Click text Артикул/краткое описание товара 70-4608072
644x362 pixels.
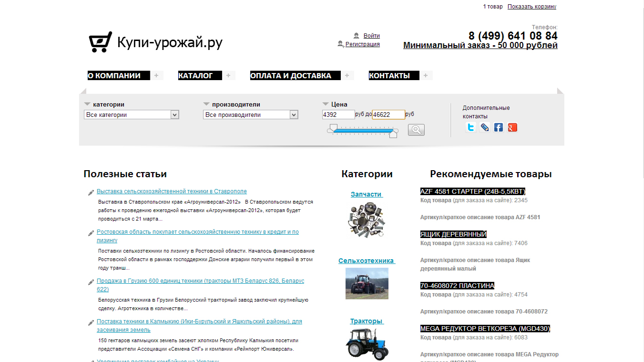[484, 312]
